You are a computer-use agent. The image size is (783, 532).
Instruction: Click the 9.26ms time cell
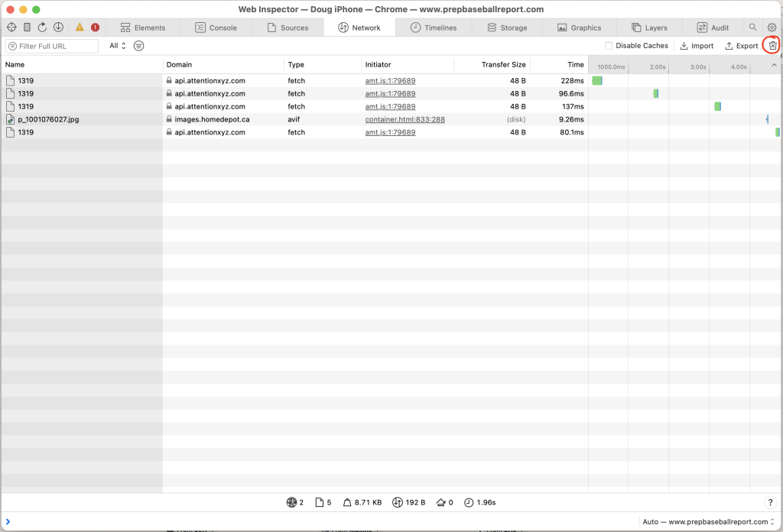tap(571, 119)
